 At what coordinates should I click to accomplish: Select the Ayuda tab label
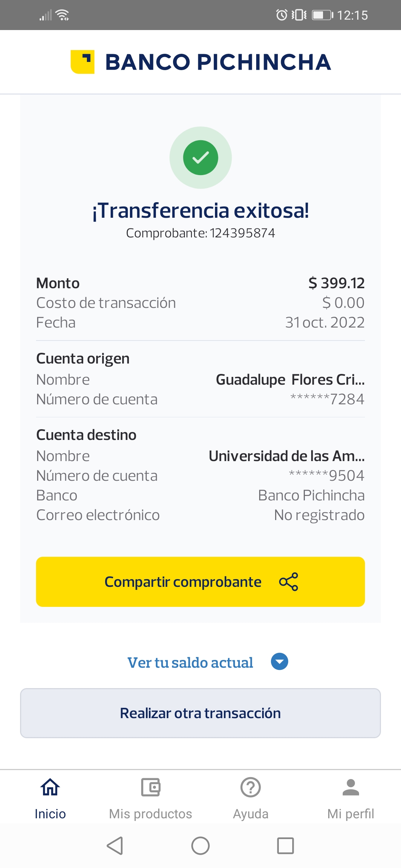(251, 814)
